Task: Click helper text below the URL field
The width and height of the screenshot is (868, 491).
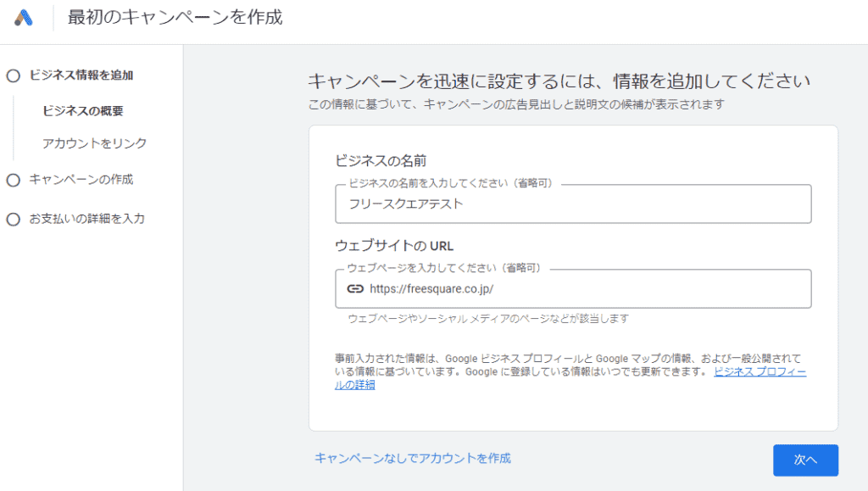Action: (488, 319)
